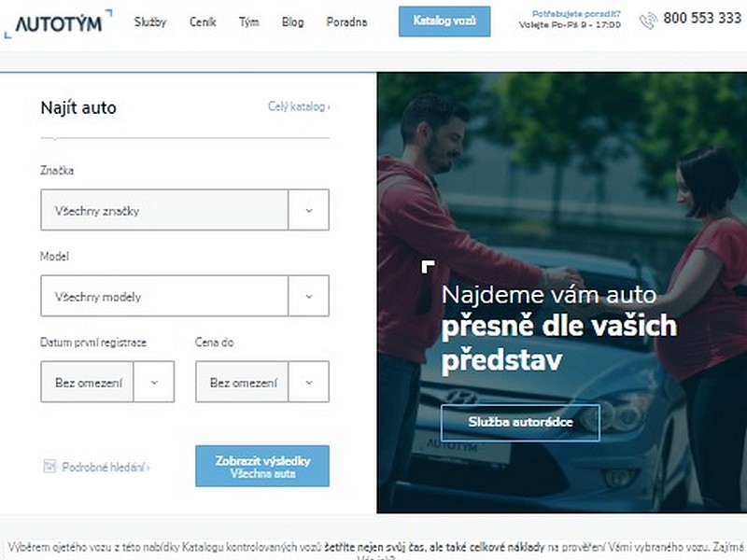Image resolution: width=747 pixels, height=560 pixels.
Task: Expand the Značka dropdown arrow
Action: [309, 210]
